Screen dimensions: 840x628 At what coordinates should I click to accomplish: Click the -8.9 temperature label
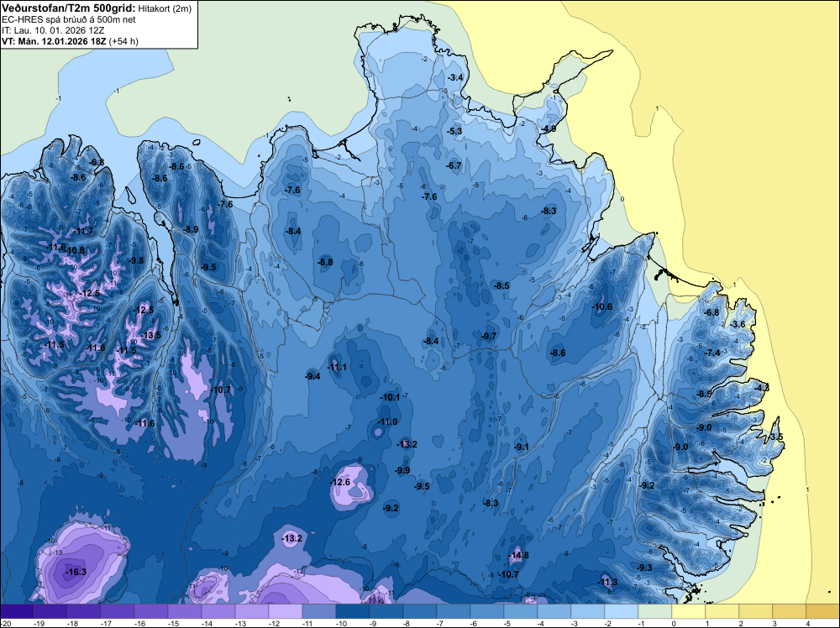click(x=190, y=229)
